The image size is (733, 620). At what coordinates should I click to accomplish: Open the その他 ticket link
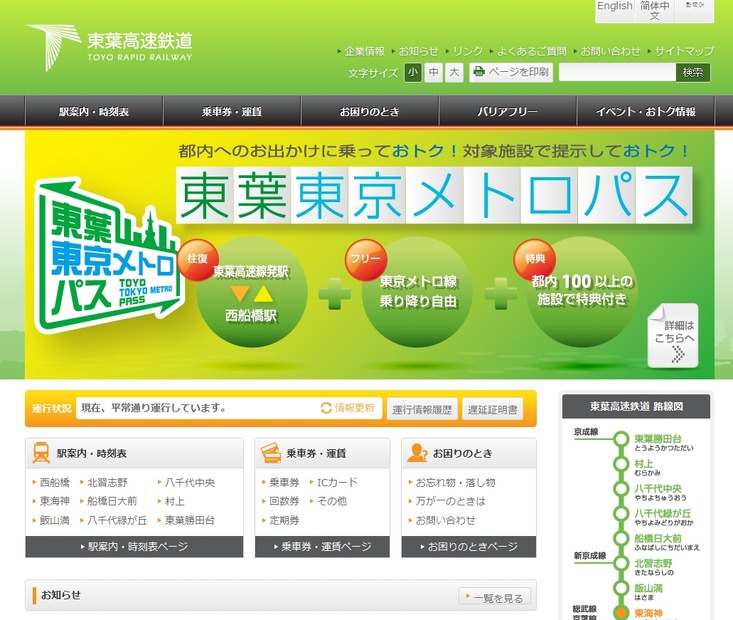click(x=332, y=501)
